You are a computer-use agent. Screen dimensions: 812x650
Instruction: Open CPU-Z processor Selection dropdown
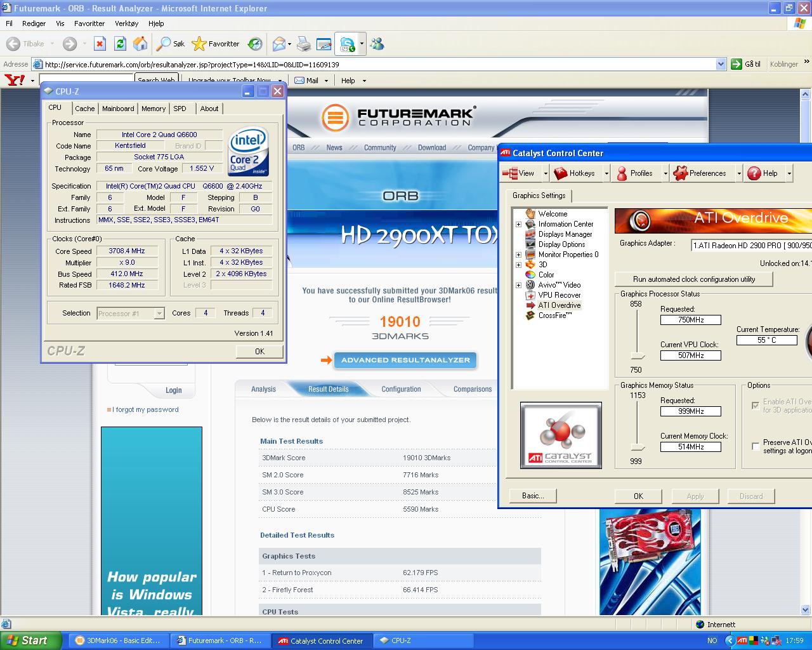(x=159, y=313)
